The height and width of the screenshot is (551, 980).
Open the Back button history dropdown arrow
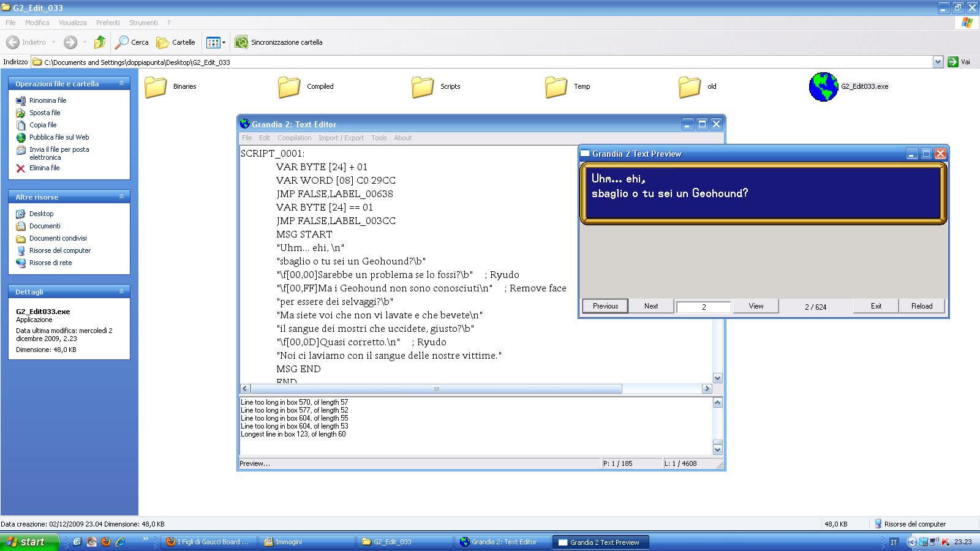click(x=54, y=42)
